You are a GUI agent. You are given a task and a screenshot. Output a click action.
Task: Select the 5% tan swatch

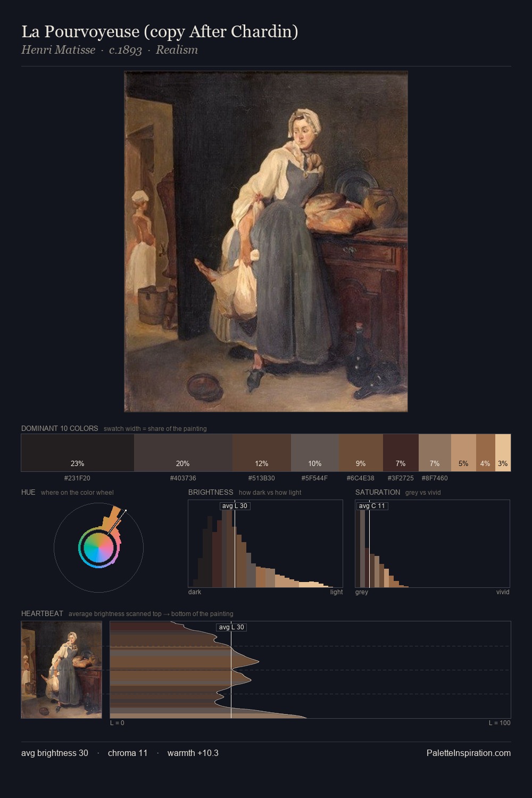(463, 453)
